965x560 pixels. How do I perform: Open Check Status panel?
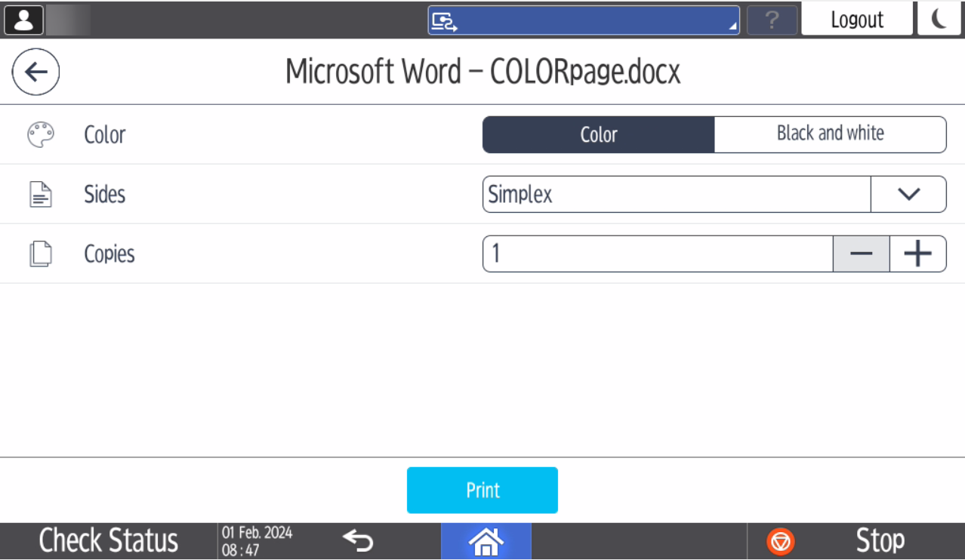(x=107, y=540)
